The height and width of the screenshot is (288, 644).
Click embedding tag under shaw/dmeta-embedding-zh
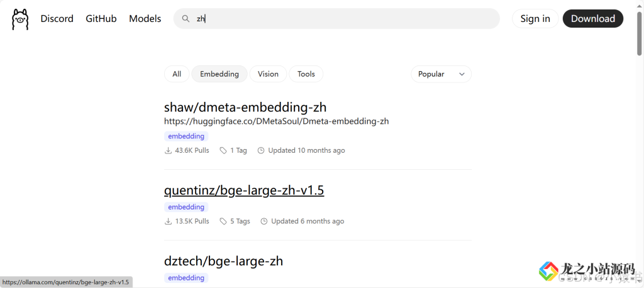(x=186, y=136)
